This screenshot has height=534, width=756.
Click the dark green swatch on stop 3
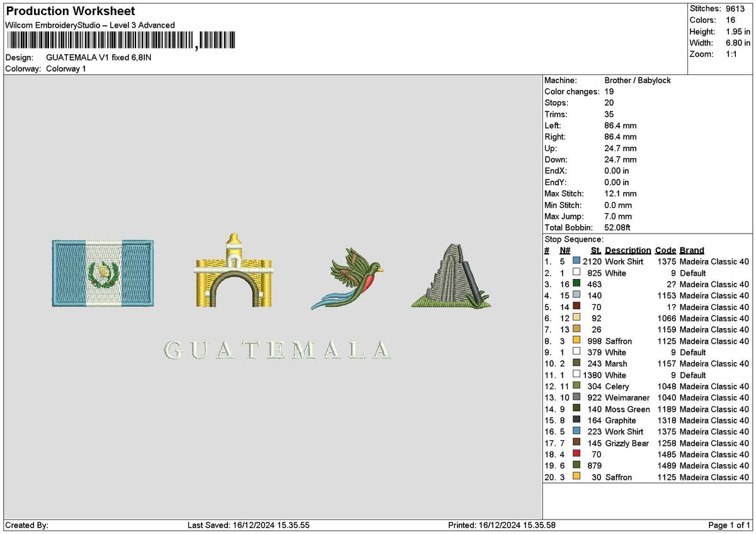coord(576,283)
